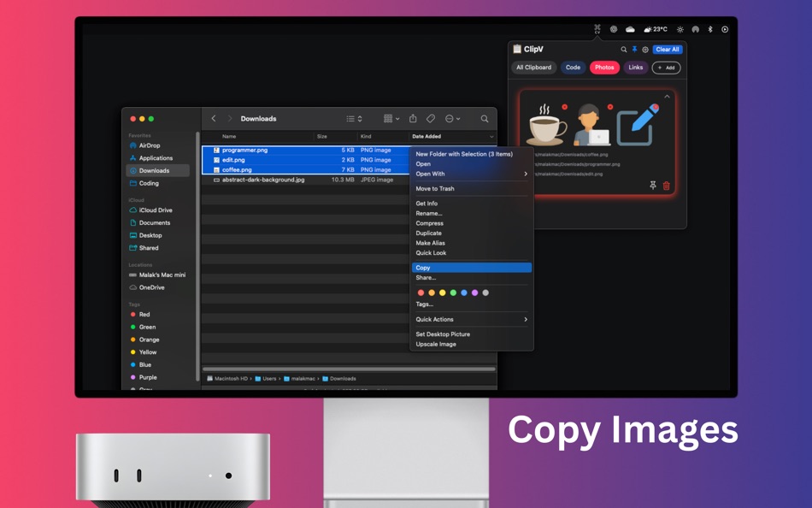
Task: Open the Finder group-by grid dropdown
Action: (391, 119)
